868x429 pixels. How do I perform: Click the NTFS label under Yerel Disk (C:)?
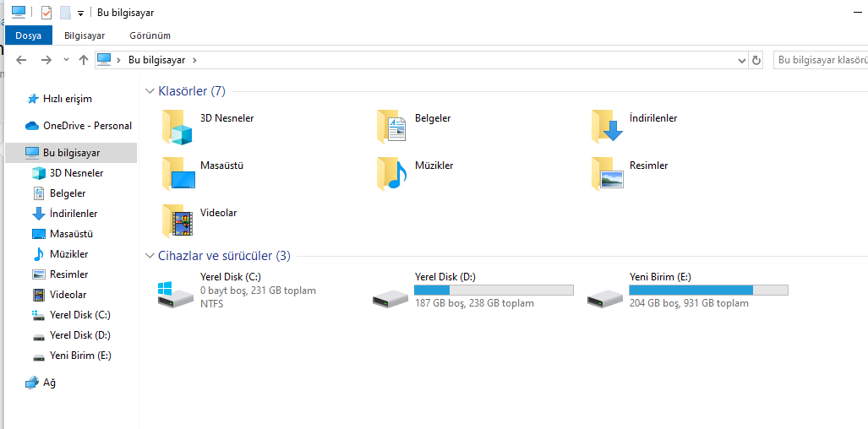pyautogui.click(x=212, y=303)
